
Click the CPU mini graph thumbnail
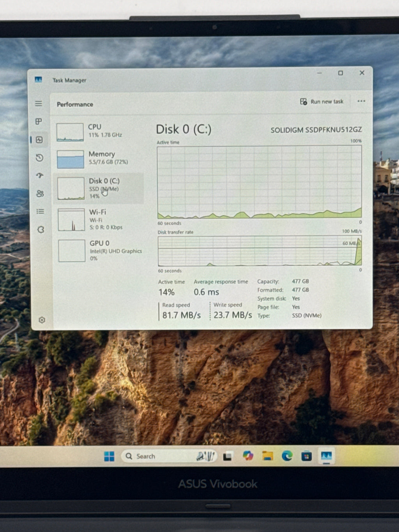[x=70, y=132]
